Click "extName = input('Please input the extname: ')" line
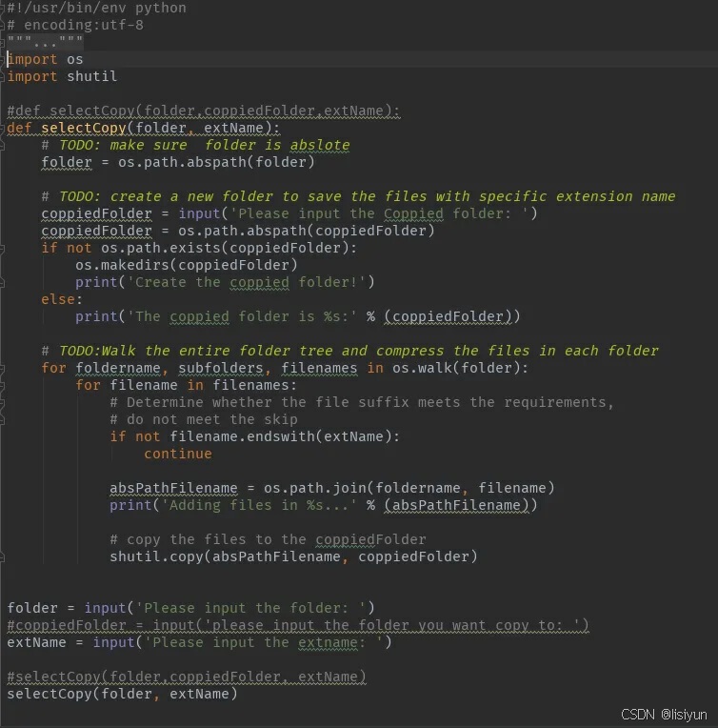Screen dimensions: 718x728 (199, 642)
